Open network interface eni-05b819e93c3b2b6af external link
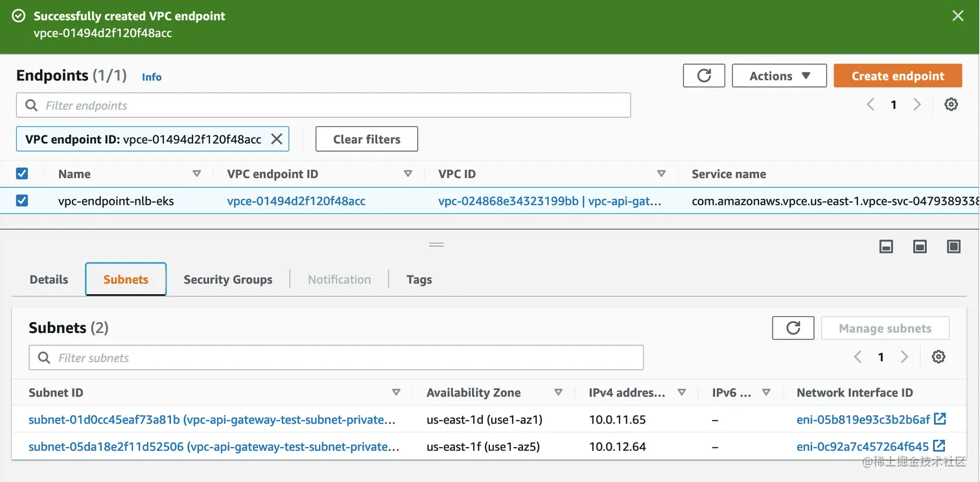 pos(939,419)
